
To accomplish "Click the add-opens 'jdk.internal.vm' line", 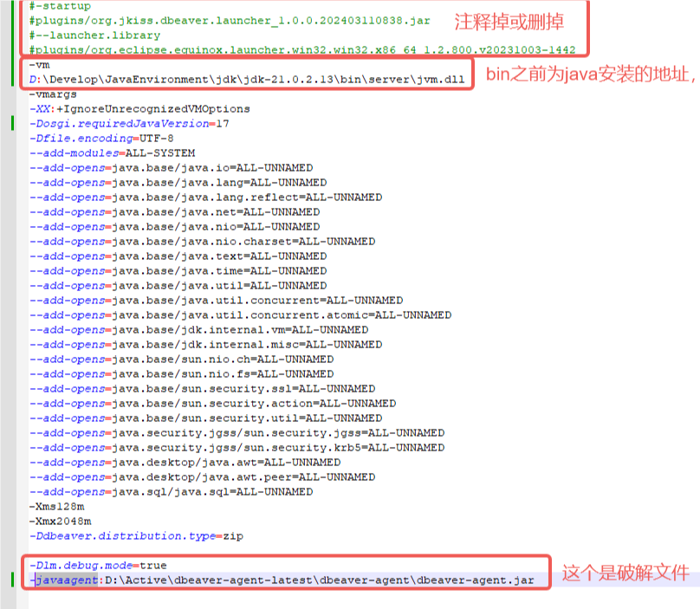I will [198, 330].
